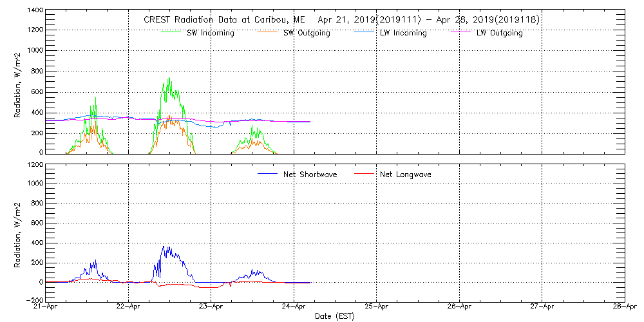This screenshot has height=322, width=644.
Task: Click the red Net Longwave legend line sample
Action: tap(363, 174)
